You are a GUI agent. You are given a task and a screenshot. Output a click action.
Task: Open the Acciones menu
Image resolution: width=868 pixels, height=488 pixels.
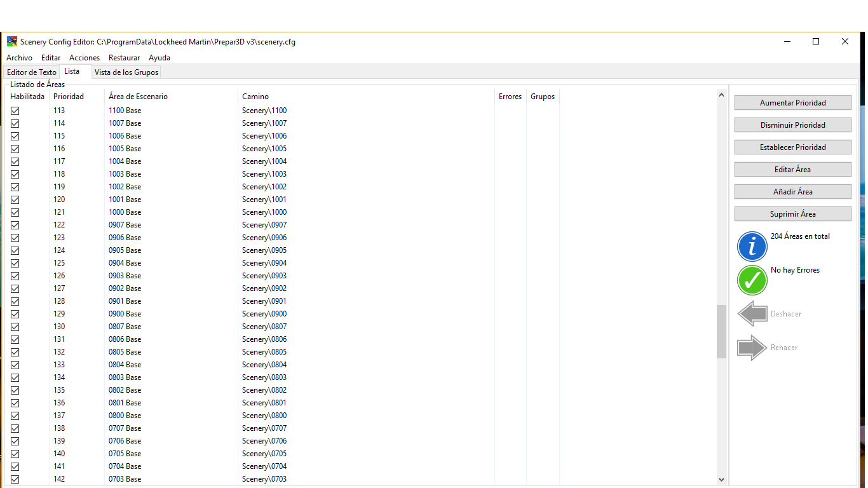pos(85,58)
